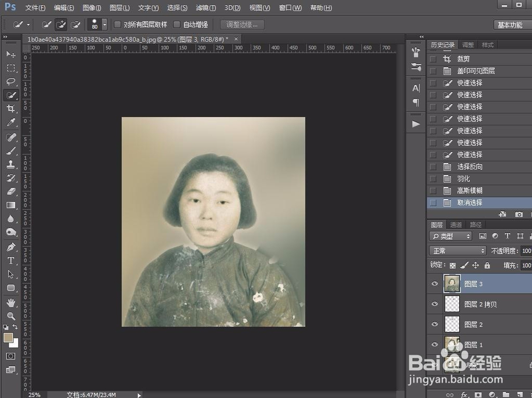Open the 图像 menu
This screenshot has height=398, width=532.
92,7
